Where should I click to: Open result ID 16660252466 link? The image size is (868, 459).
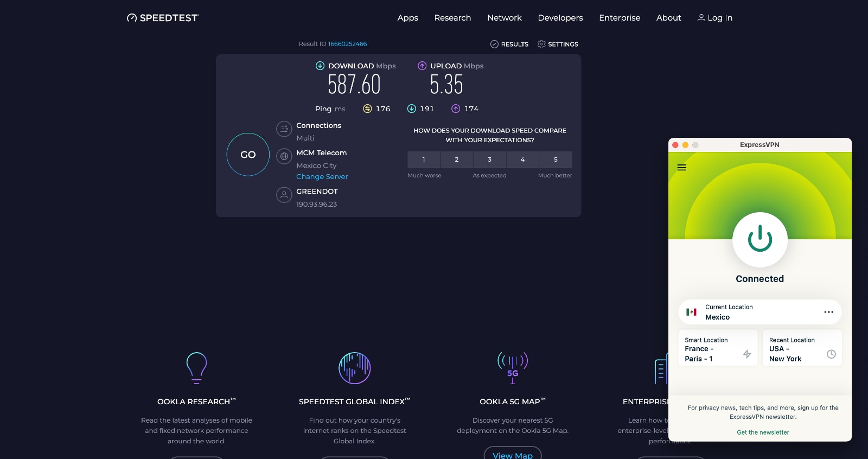coord(347,44)
